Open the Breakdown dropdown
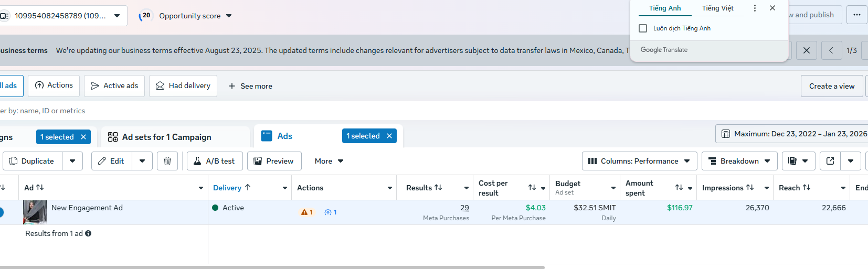868x269 pixels. point(739,161)
